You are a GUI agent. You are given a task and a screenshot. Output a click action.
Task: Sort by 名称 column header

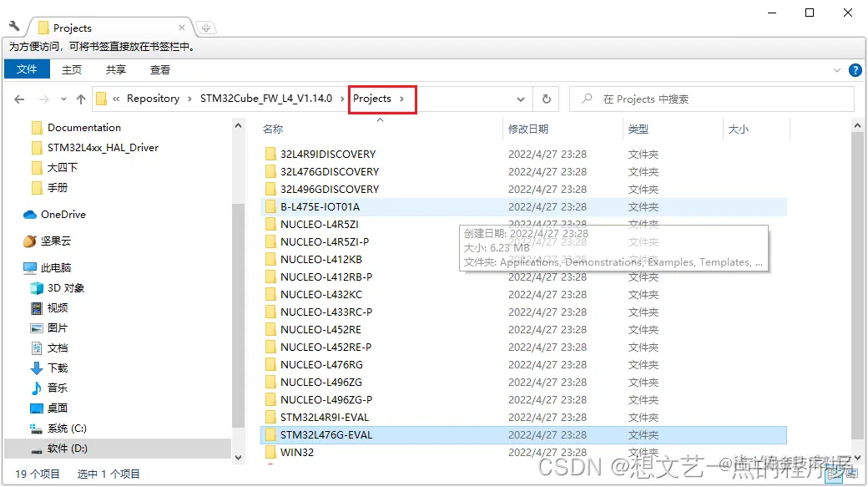(x=273, y=129)
